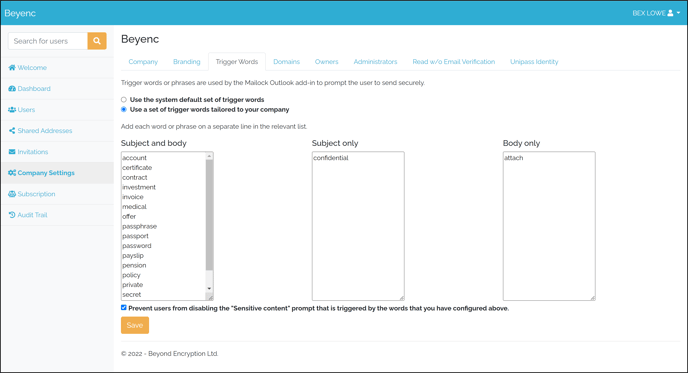Click the Users group icon
The image size is (688, 373).
click(x=12, y=110)
